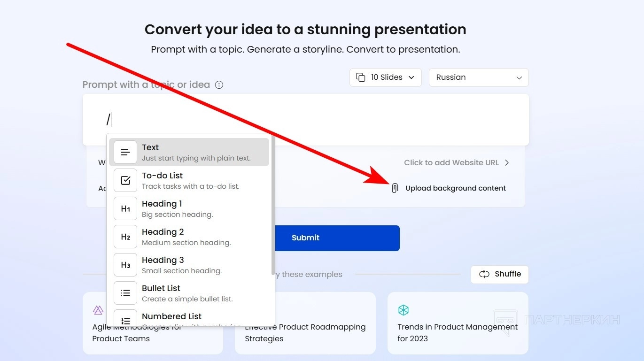Pick Heading 1 big section heading
644x361 pixels.
189,208
